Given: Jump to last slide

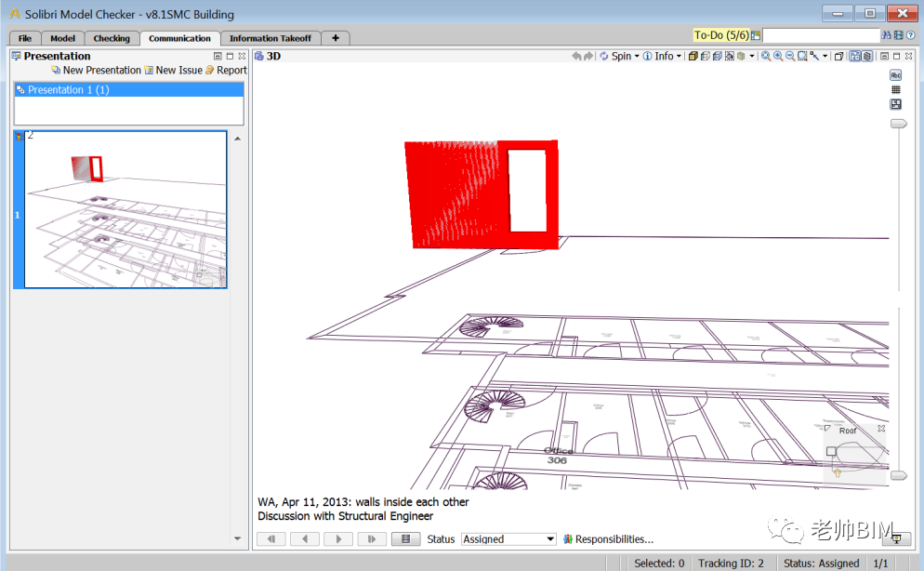Looking at the screenshot, I should (372, 539).
